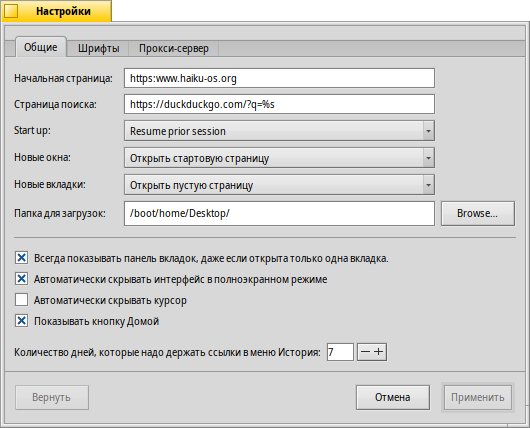Click the yellow close box in the Настройки title tab
The width and height of the screenshot is (530, 428).
point(11,11)
